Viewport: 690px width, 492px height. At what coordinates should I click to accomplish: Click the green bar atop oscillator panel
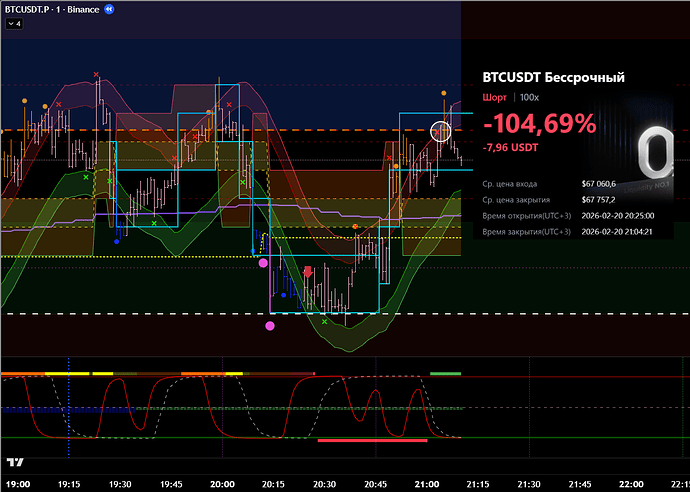446,373
